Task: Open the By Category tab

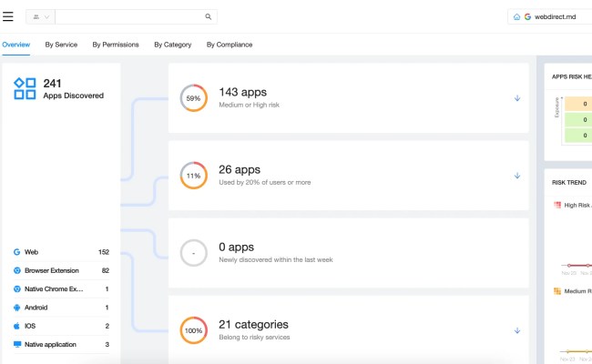Action: tap(172, 45)
